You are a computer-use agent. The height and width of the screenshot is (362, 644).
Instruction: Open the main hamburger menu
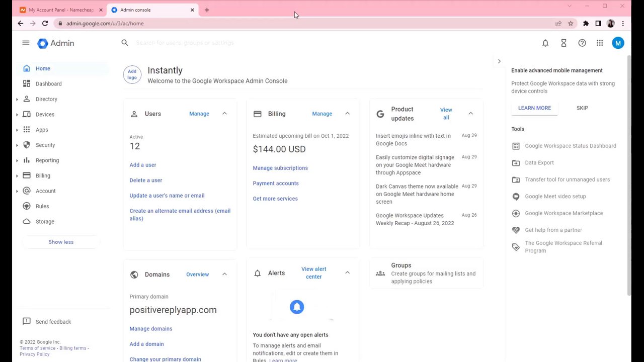point(26,43)
